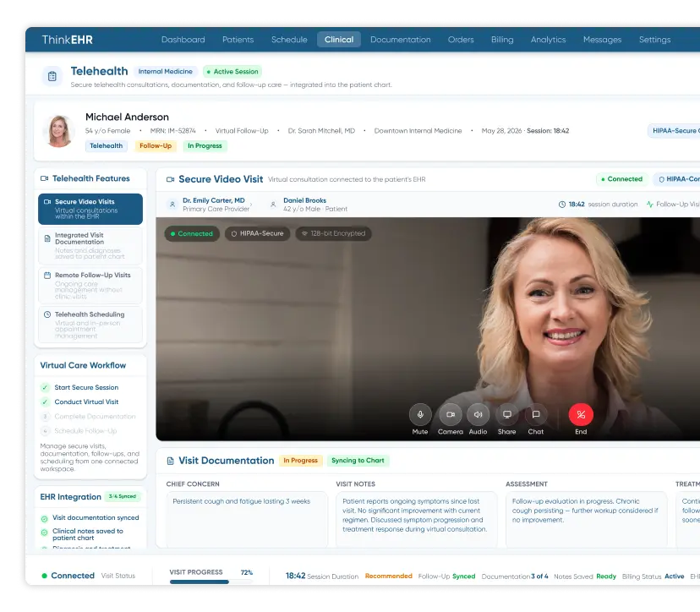The image size is (700, 612).
Task: End the call with red button
Action: click(x=581, y=414)
